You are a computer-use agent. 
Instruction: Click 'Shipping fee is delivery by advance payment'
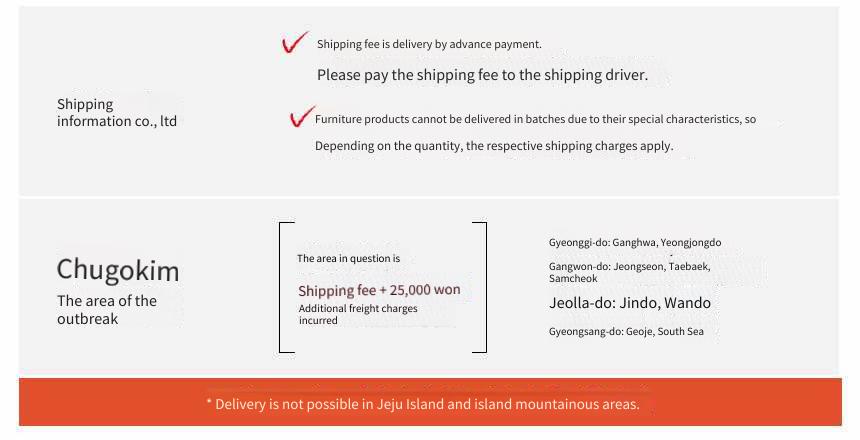[x=429, y=44]
